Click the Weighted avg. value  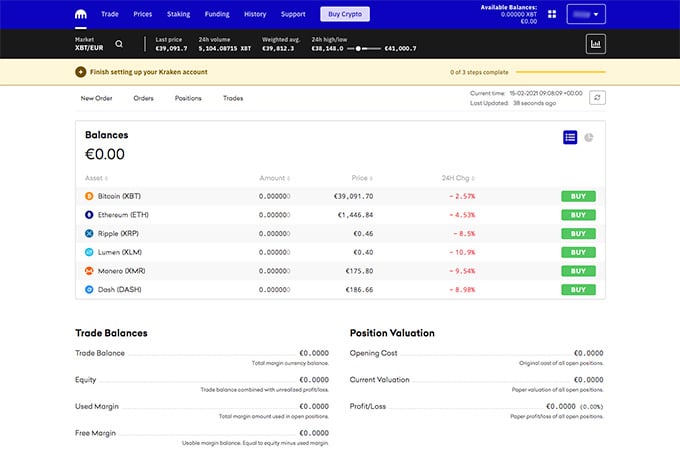tap(278, 49)
